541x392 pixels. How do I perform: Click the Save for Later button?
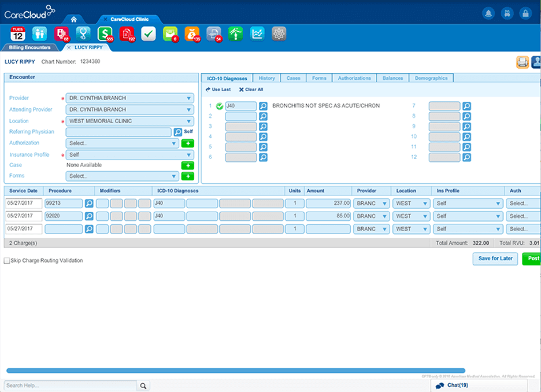click(x=495, y=259)
